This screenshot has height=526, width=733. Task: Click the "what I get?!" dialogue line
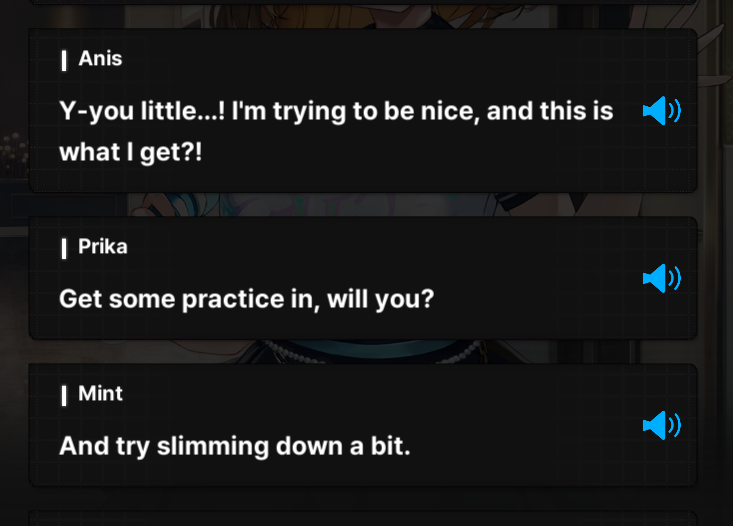[130, 152]
